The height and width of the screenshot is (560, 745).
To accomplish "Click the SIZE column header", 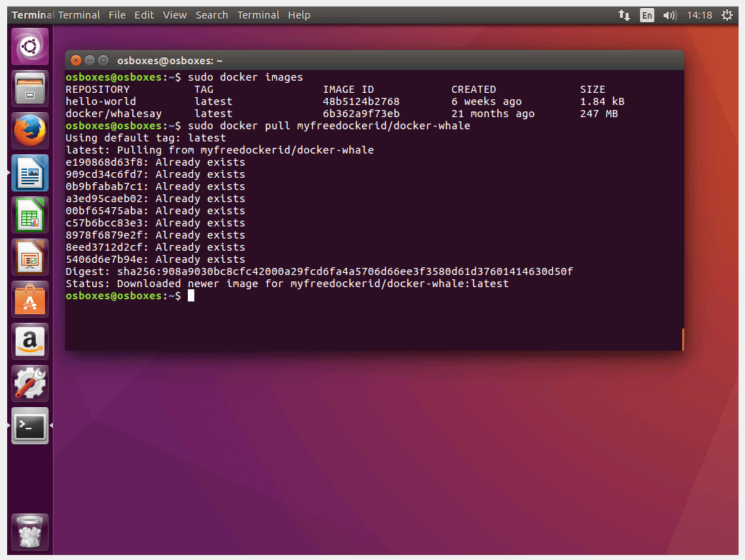I will pyautogui.click(x=592, y=90).
